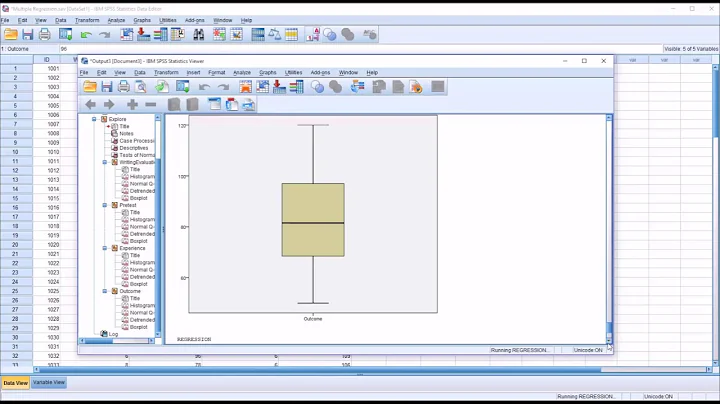Click Variables icon in Viewer toolbar
This screenshot has width=720, height=404.
click(x=297, y=87)
